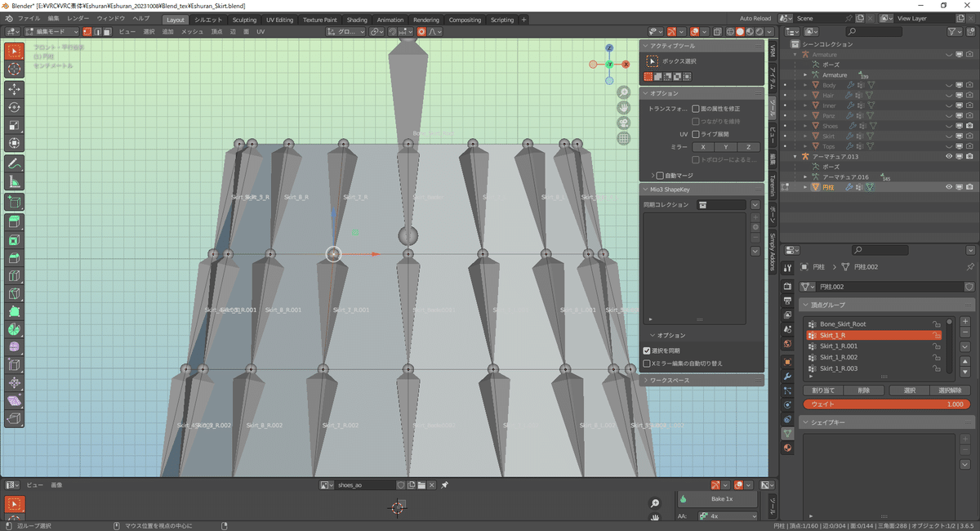
Task: Uncheck the 選択を同期 checkbox
Action: pyautogui.click(x=647, y=350)
